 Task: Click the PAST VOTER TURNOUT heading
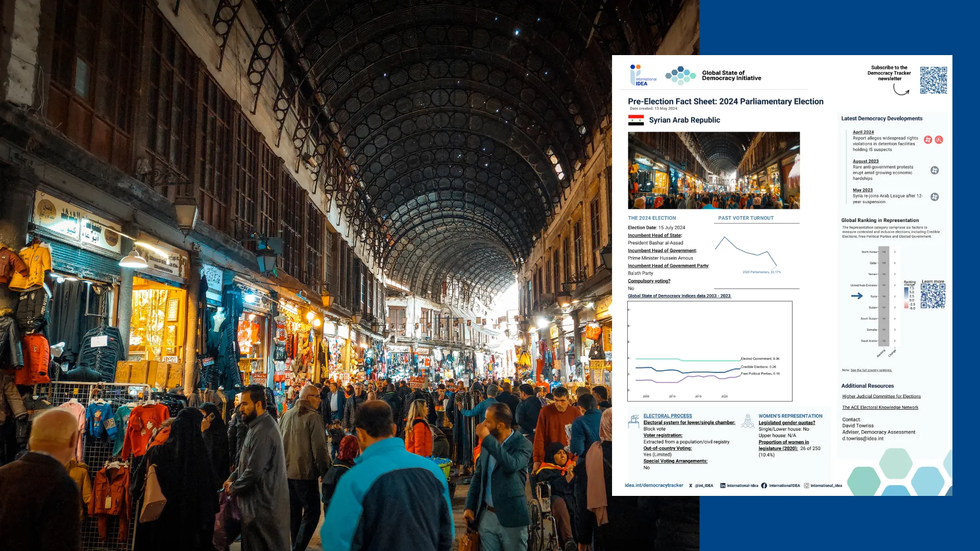tap(746, 218)
